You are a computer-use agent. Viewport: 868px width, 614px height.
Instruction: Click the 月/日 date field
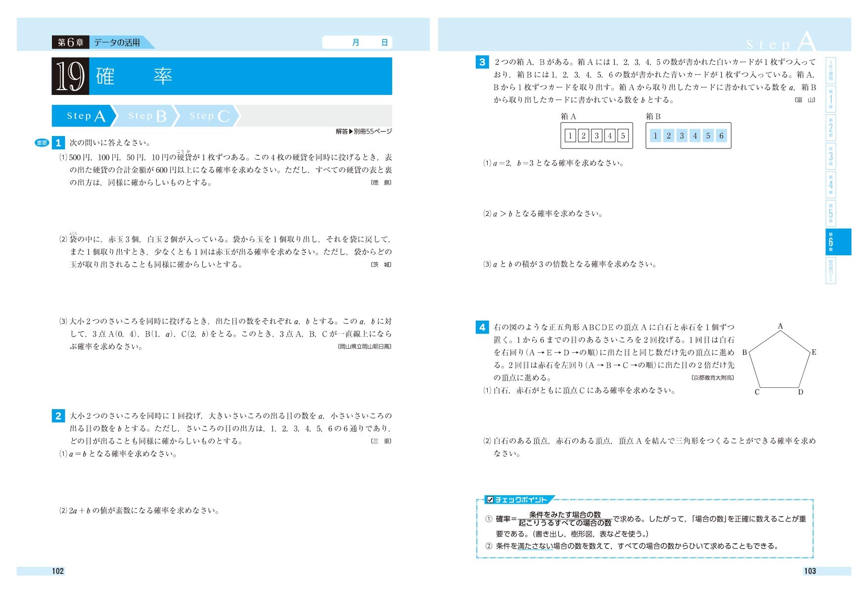tap(357, 42)
